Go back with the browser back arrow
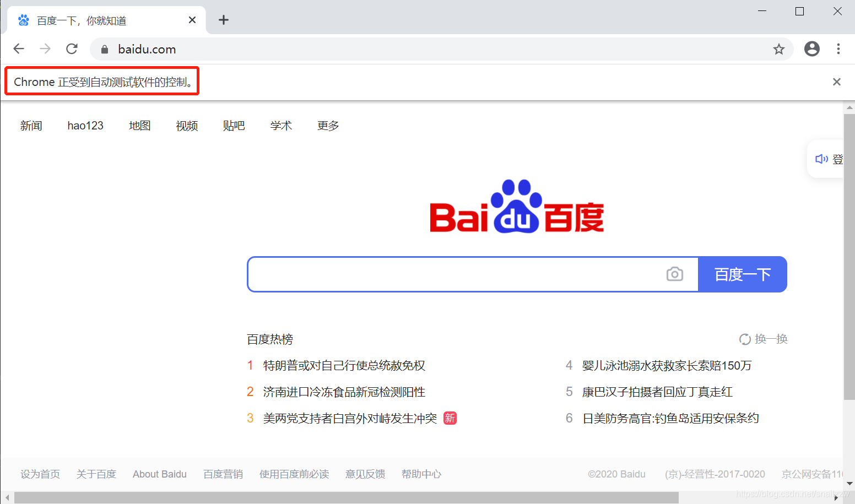Screen dimensions: 855x504 click(19, 49)
